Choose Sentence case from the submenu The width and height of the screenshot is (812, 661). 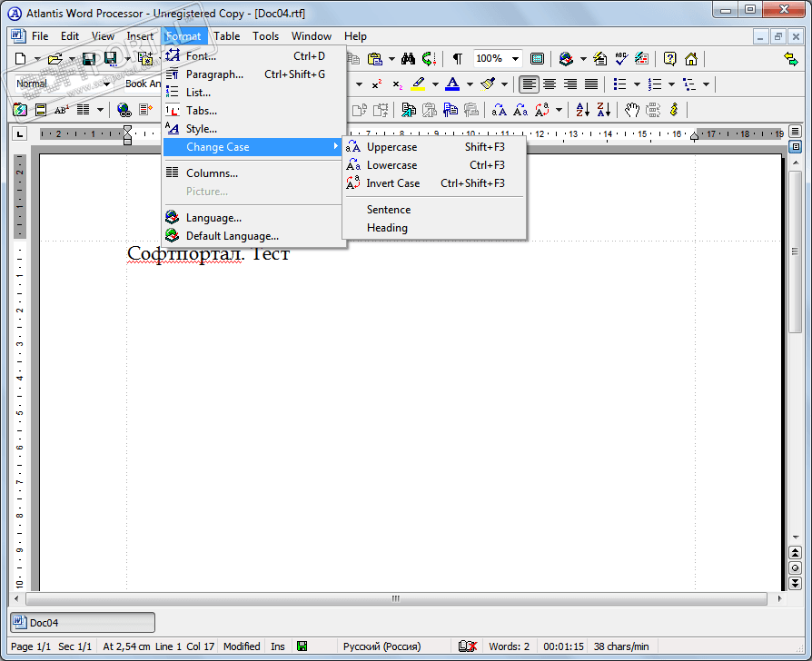(434, 210)
